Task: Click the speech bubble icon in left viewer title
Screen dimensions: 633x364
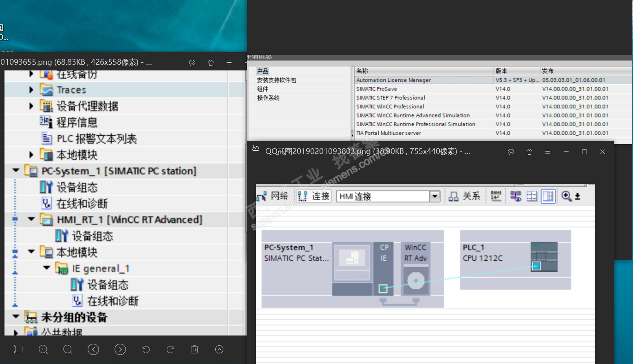Action: click(192, 63)
